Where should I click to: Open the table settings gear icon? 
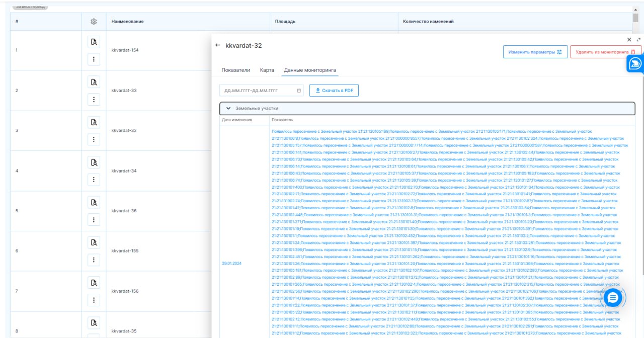pos(93,22)
